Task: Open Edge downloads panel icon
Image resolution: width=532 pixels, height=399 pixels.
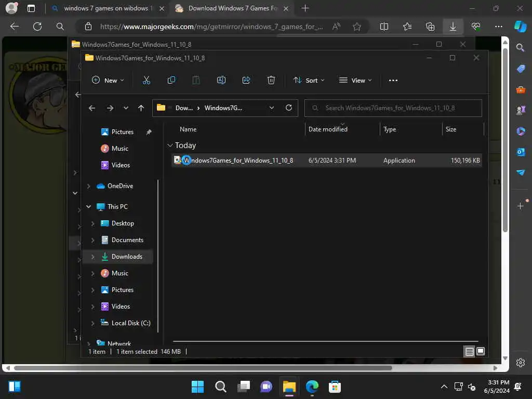Action: (x=453, y=26)
